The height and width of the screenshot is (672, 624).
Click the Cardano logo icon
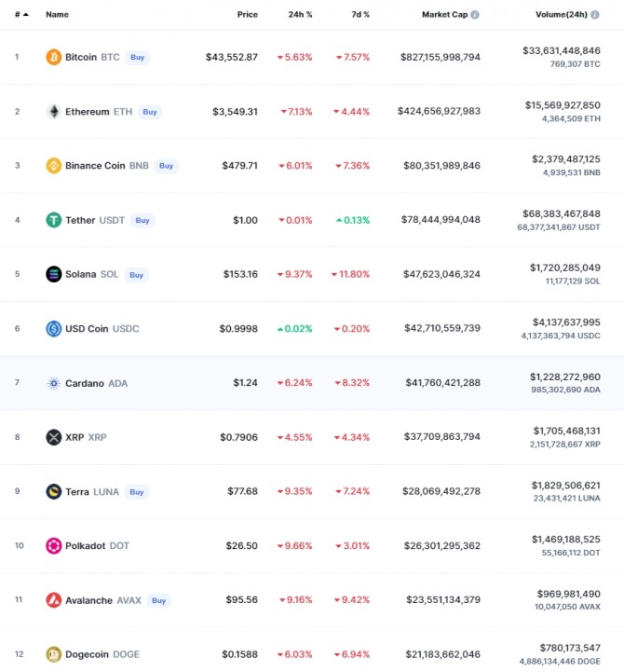[53, 383]
